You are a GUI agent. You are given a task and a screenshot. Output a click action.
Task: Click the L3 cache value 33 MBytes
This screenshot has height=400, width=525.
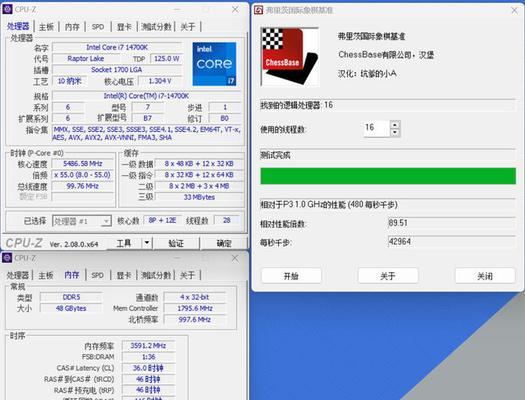(x=199, y=197)
